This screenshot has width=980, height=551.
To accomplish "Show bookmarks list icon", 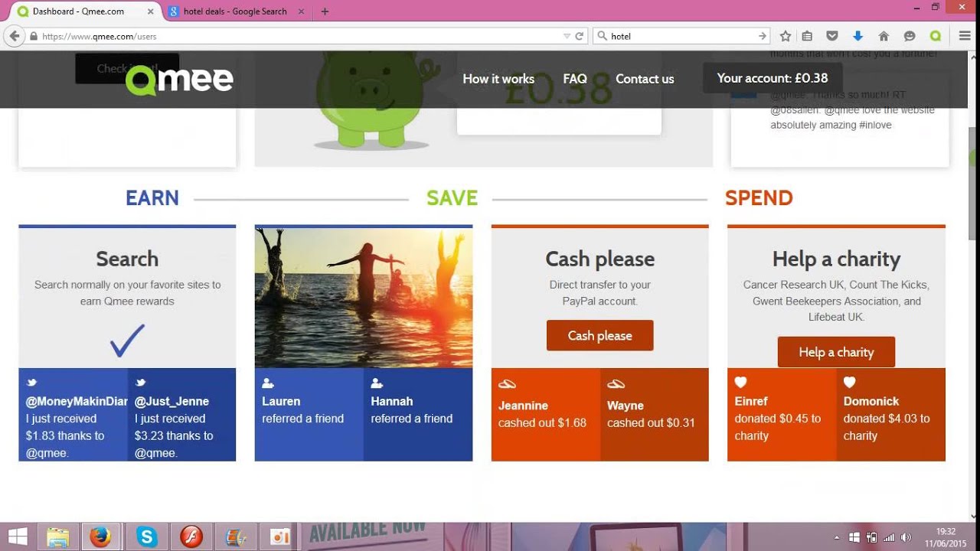I will click(x=807, y=36).
